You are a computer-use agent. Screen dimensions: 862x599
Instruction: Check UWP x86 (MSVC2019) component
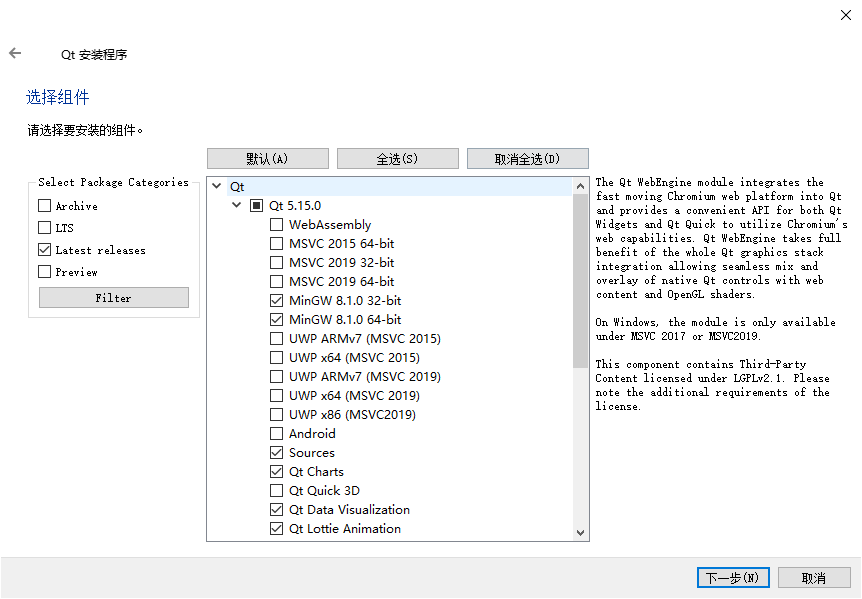tap(277, 414)
